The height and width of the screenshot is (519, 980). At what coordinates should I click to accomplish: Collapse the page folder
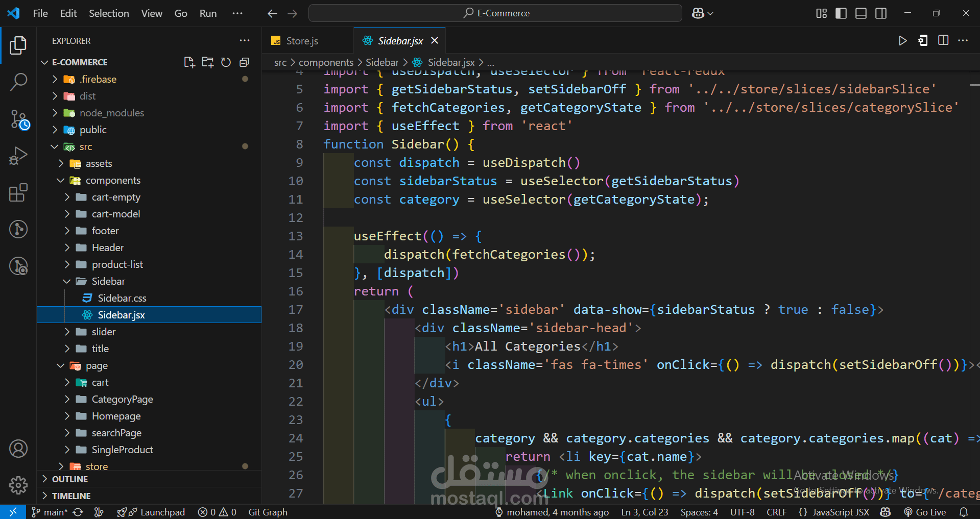coord(149,365)
